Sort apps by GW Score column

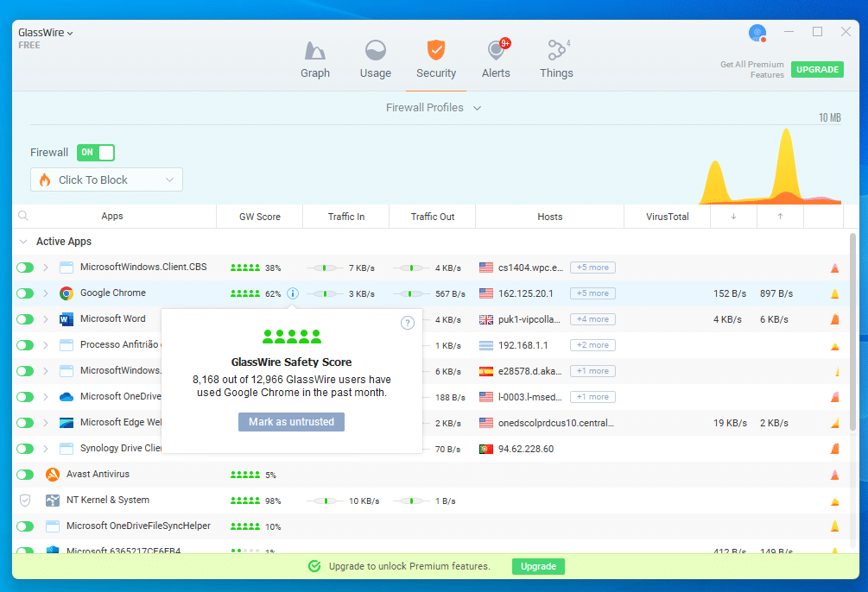(x=260, y=217)
